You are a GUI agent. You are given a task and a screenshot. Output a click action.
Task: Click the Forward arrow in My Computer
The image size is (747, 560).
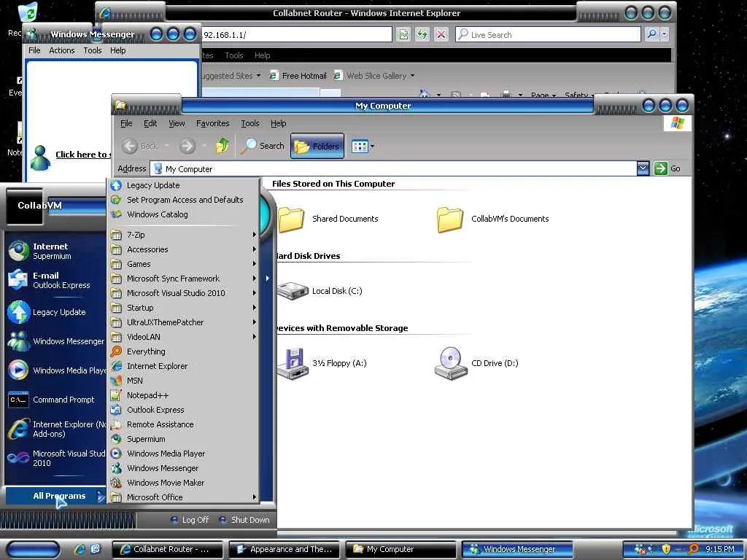tap(187, 146)
